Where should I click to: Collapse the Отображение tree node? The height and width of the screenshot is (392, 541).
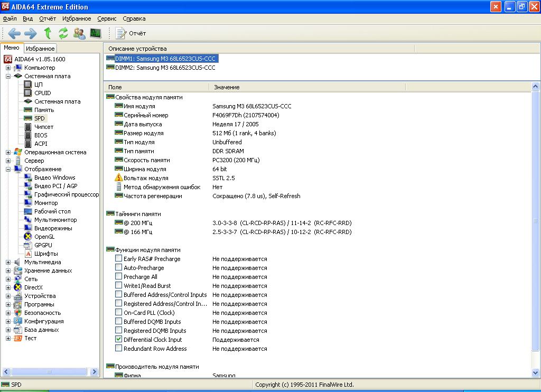[x=8, y=169]
